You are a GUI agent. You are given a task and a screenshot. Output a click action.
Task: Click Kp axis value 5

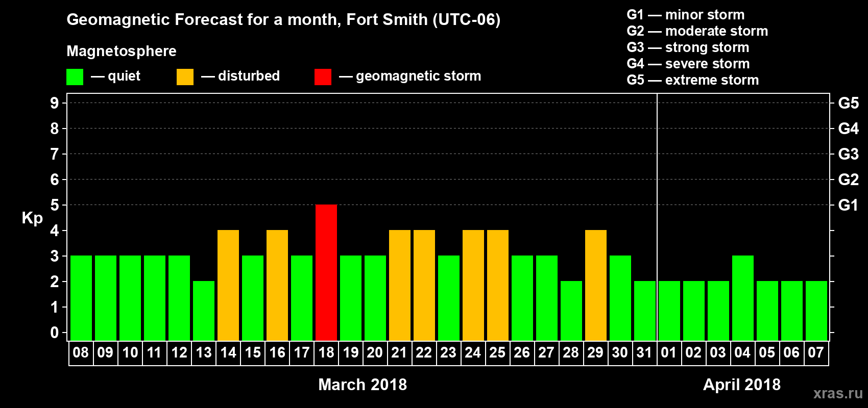point(55,205)
